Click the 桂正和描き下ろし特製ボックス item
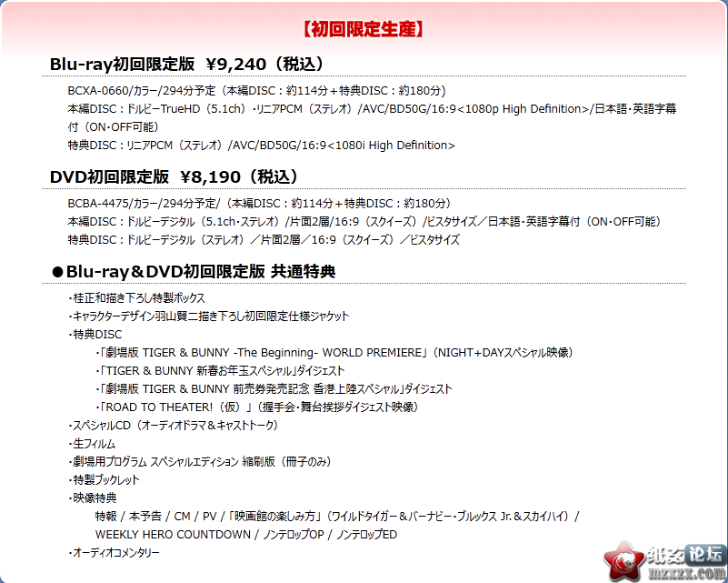This screenshot has width=728, height=583. pos(136,297)
